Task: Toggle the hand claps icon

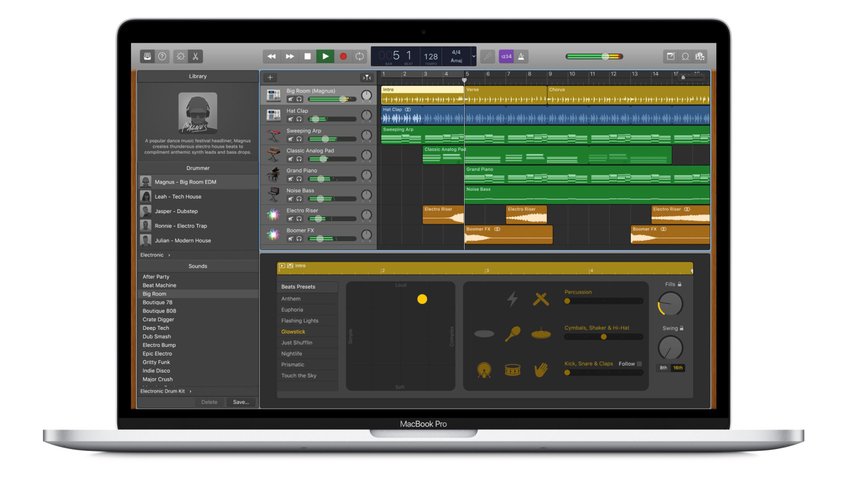Action: [x=540, y=370]
